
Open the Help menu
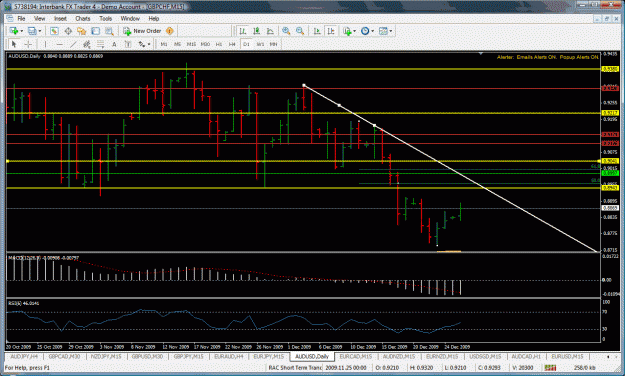[x=154, y=18]
